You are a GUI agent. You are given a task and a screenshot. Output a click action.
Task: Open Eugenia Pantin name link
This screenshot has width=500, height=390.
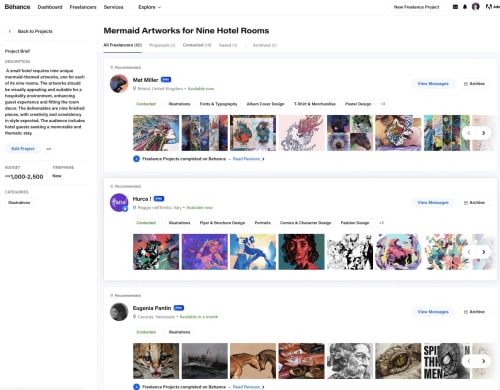[152, 308]
